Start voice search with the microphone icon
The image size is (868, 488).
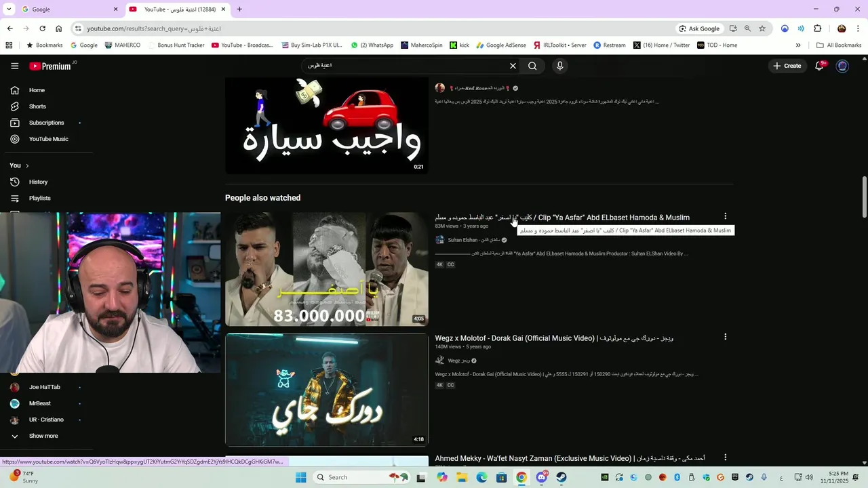(559, 66)
